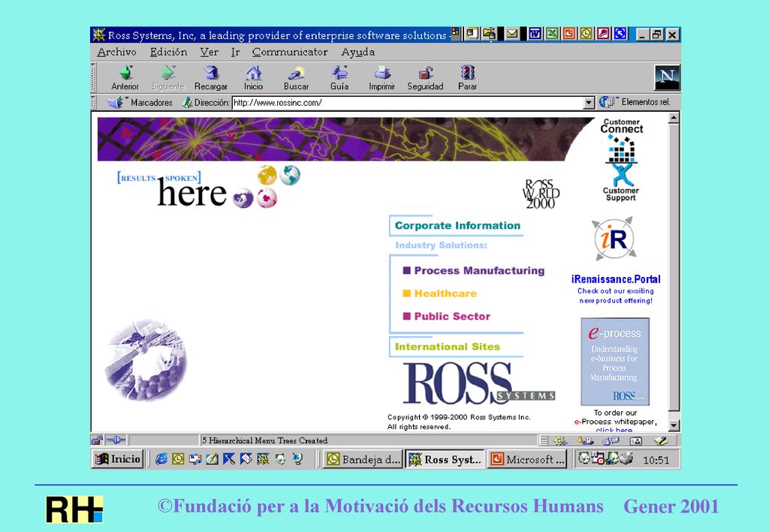Open the Outlook quick launch icon
The width and height of the screenshot is (769, 532).
[x=178, y=459]
